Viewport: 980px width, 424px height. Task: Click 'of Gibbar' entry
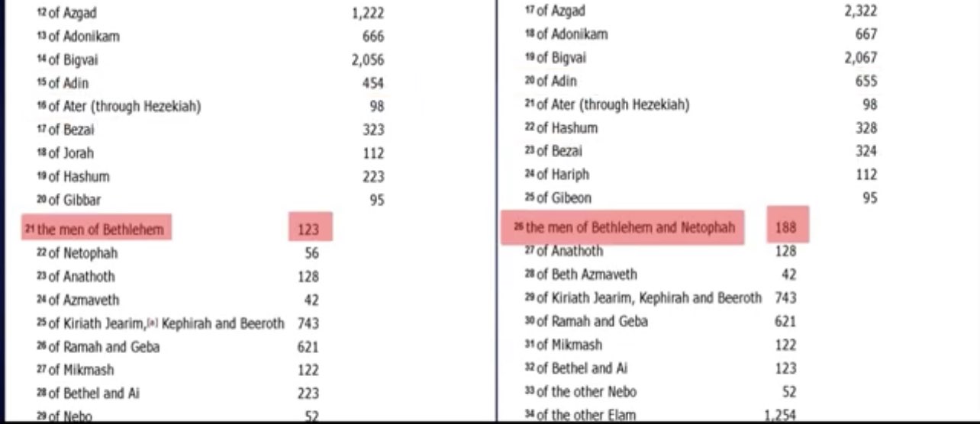tap(73, 201)
